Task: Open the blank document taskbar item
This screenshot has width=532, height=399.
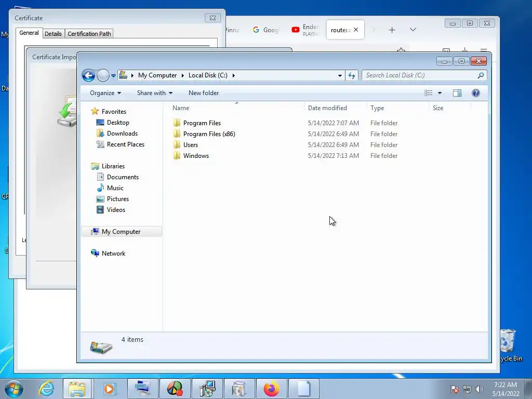Action: point(303,389)
